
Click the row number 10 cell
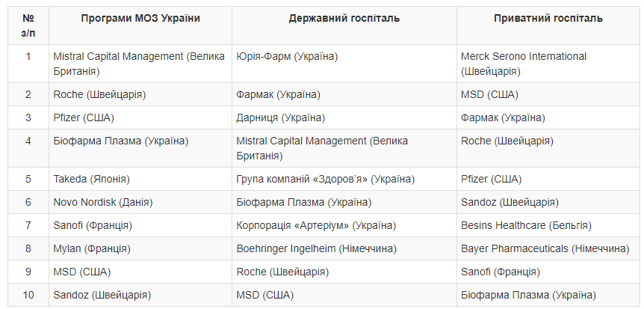click(28, 295)
